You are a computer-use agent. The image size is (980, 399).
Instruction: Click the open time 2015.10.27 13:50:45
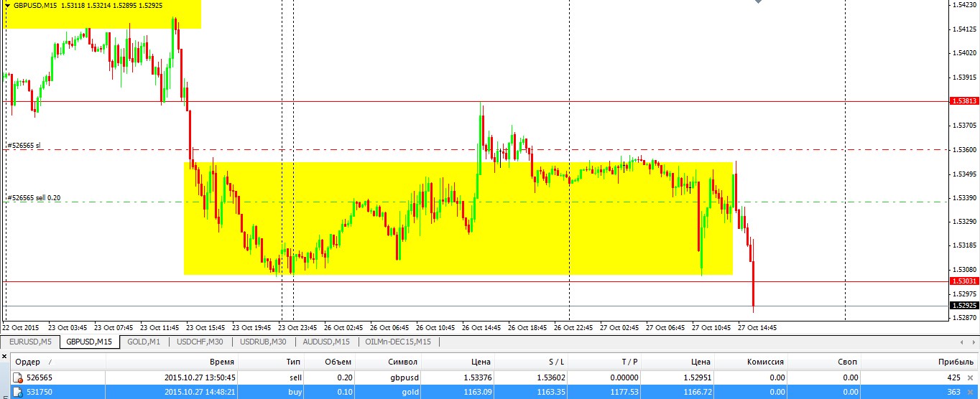tap(200, 377)
